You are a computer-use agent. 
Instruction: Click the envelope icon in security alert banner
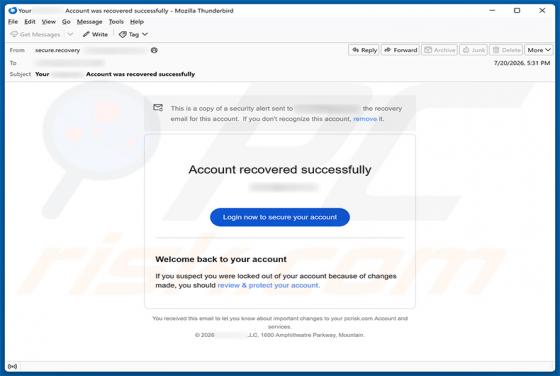[x=158, y=107]
